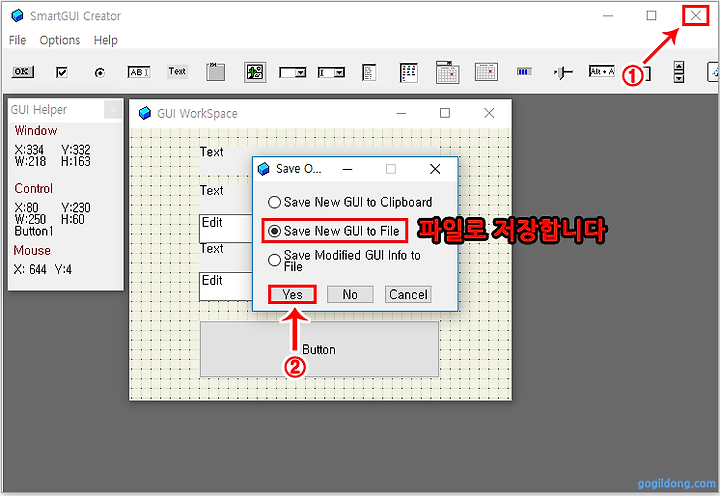Click the GUI WorkSpace window cube icon
The width and height of the screenshot is (720, 496).
pyautogui.click(x=145, y=113)
